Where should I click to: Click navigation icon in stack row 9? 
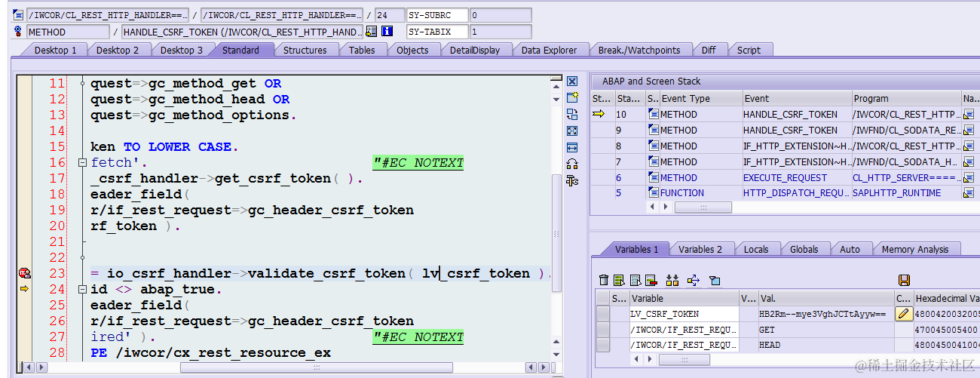969,130
